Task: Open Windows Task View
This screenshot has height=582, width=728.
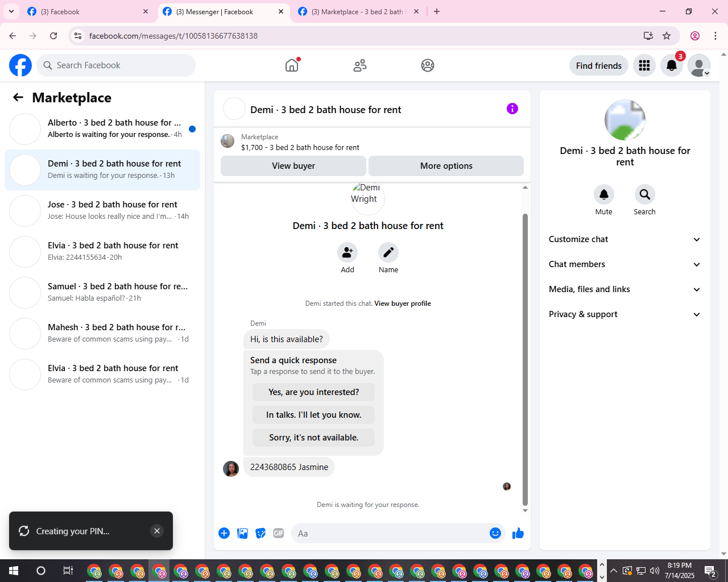Action: [68, 571]
